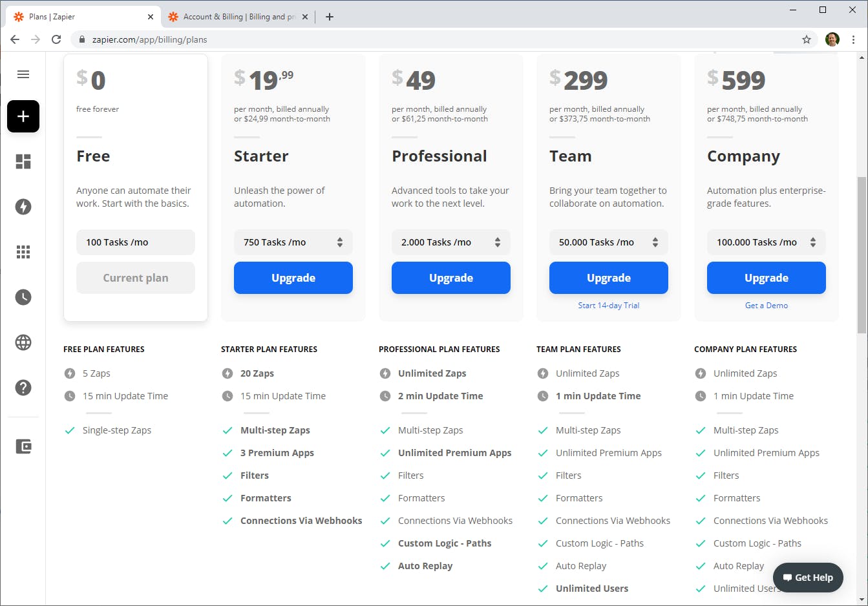Screen dimensions: 868x606
Task: Click the globe Explore icon in sidebar
Action: pyautogui.click(x=23, y=342)
